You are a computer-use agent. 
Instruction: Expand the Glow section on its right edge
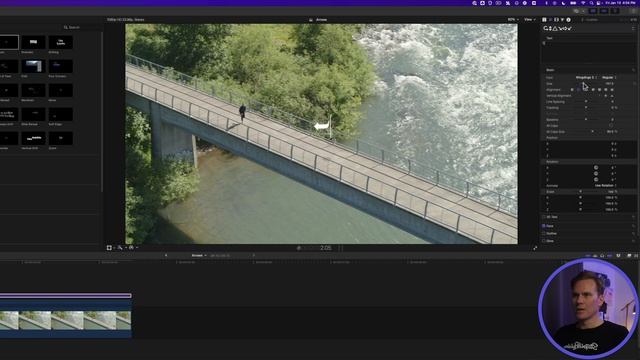click(633, 241)
